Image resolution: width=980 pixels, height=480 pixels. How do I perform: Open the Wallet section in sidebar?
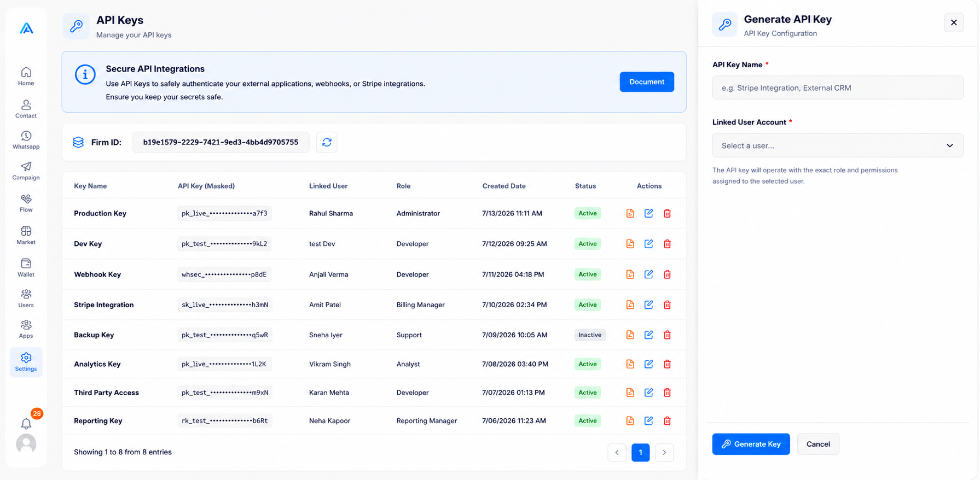[26, 268]
